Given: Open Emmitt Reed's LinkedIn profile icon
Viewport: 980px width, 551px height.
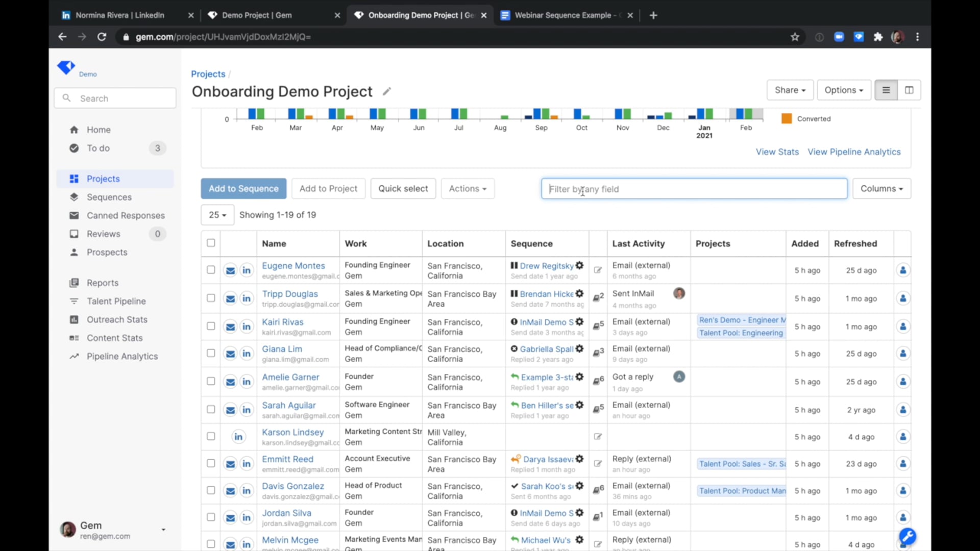Looking at the screenshot, I should [247, 464].
